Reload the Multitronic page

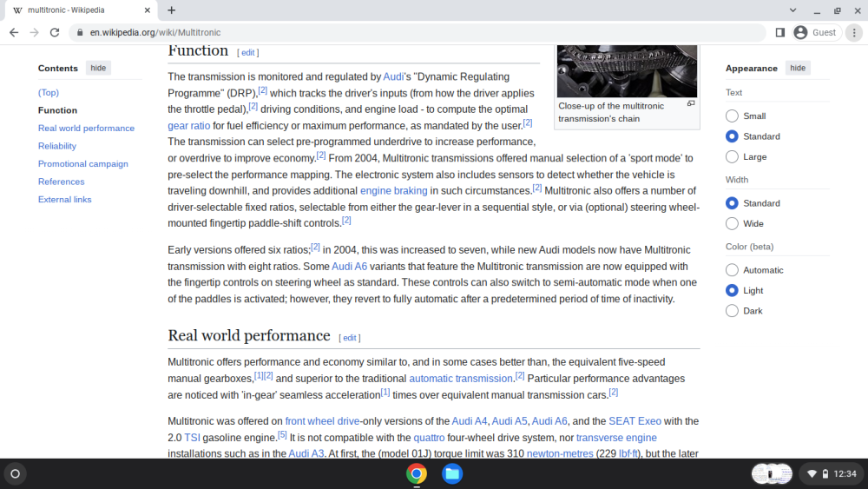coord(54,33)
